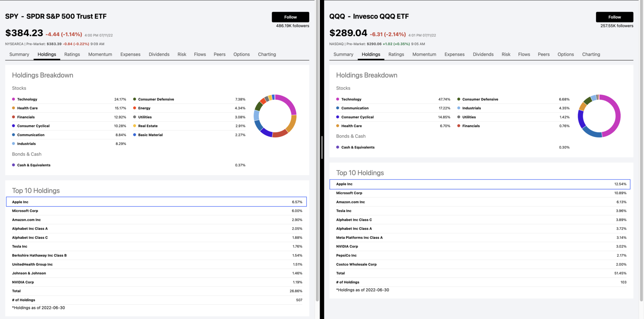
Task: Click SPY window vertical scrollbar
Action: tap(317, 150)
